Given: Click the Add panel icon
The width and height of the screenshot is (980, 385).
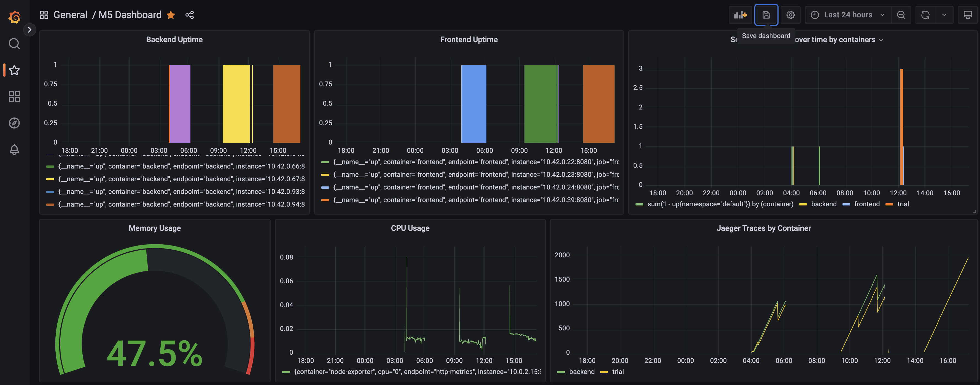Looking at the screenshot, I should 740,15.
